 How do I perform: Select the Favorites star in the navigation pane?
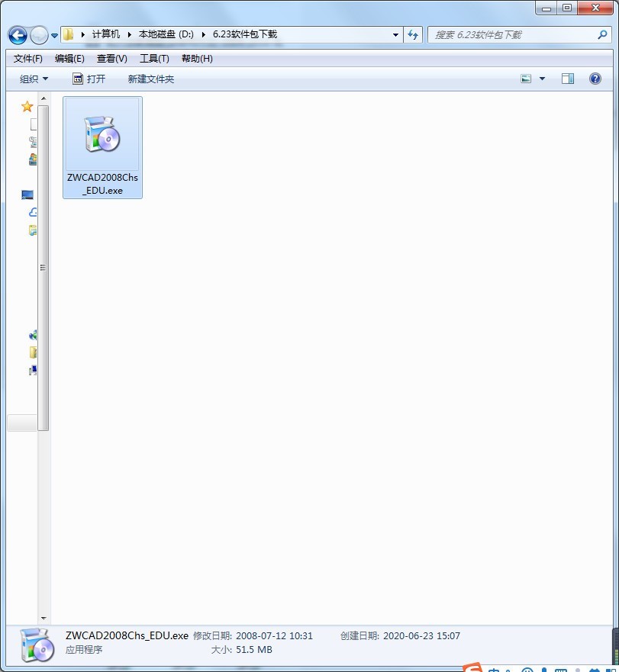tap(27, 105)
